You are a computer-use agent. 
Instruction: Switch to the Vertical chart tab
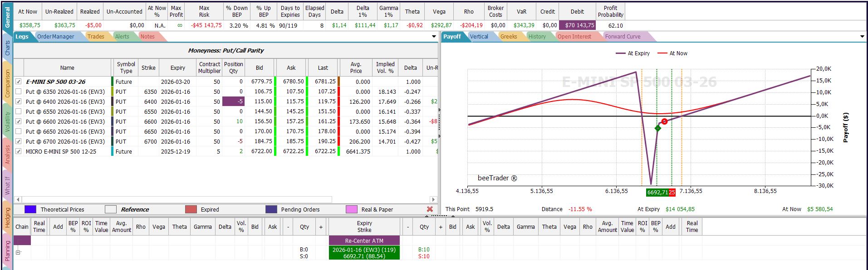(x=479, y=37)
